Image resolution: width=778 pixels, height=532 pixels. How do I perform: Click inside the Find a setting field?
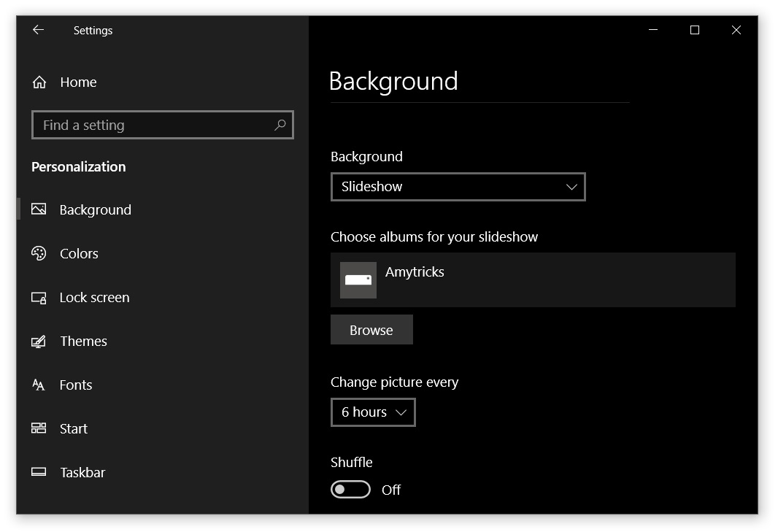pos(146,125)
